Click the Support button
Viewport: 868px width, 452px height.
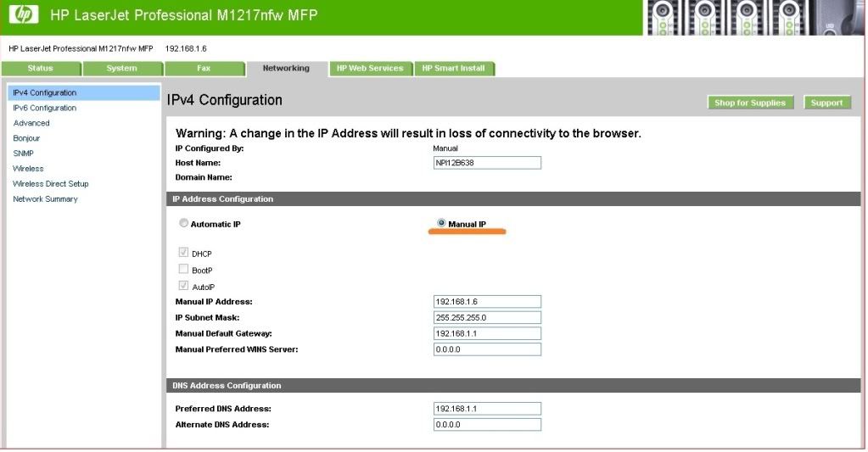pos(827,103)
